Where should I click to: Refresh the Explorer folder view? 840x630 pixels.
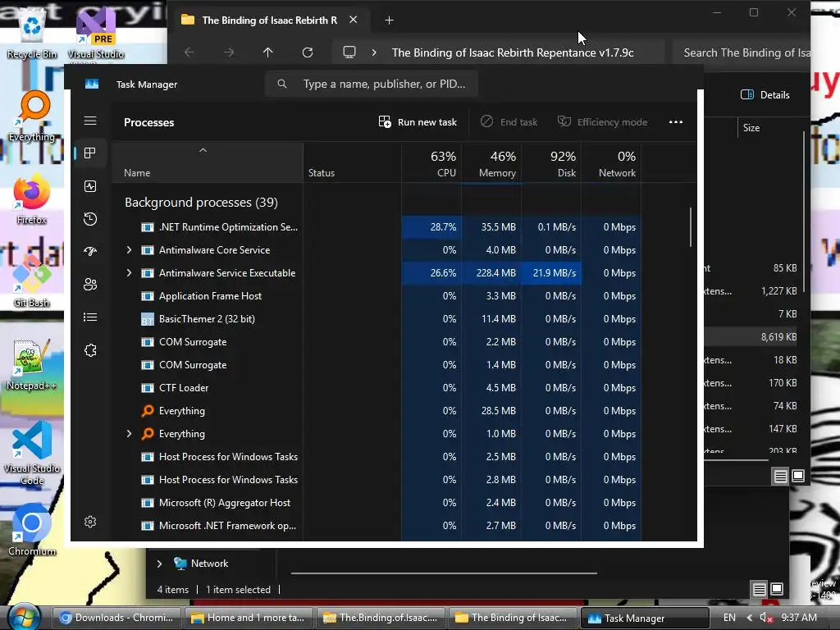pyautogui.click(x=308, y=52)
